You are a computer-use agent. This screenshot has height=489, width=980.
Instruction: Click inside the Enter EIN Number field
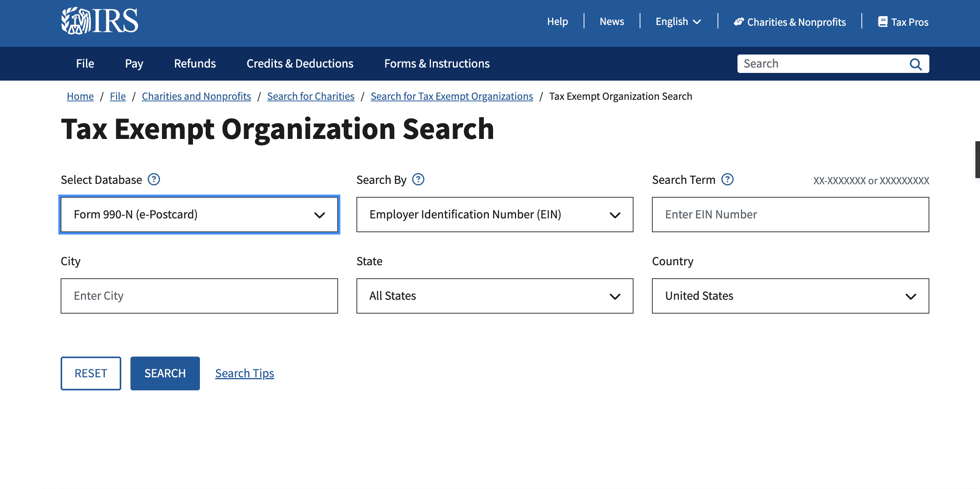pos(790,215)
